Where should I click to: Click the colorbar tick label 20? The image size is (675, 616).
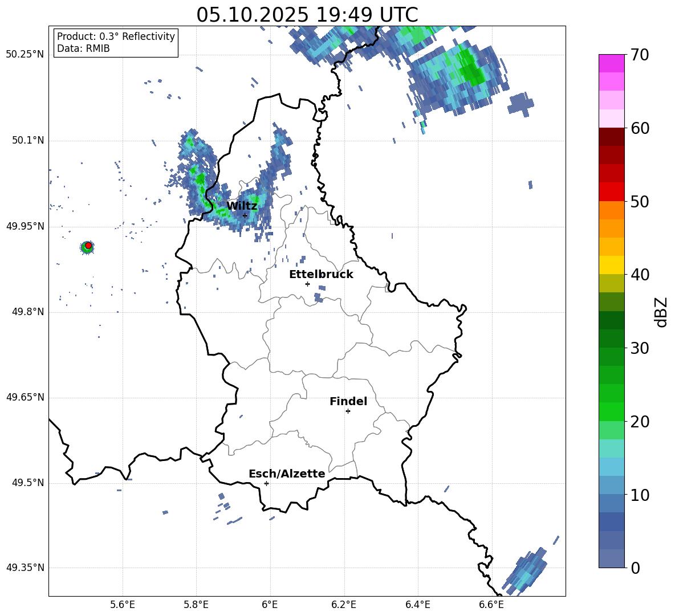640,422
